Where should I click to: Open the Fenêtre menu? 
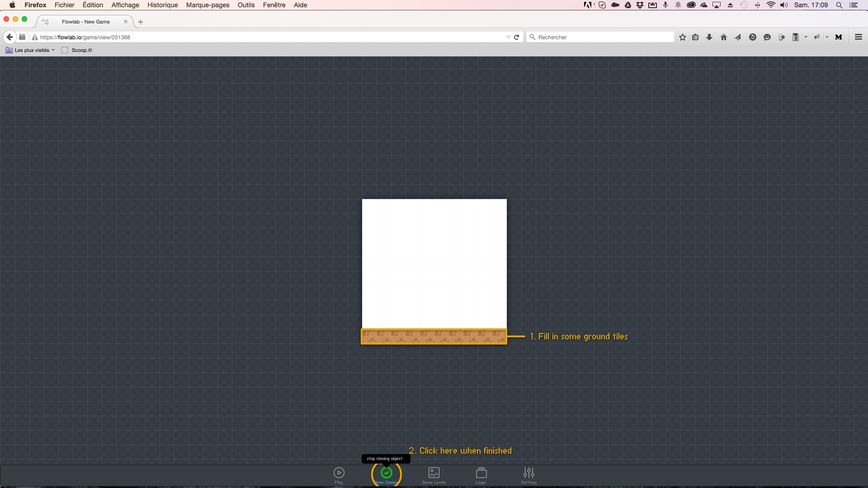coord(274,5)
